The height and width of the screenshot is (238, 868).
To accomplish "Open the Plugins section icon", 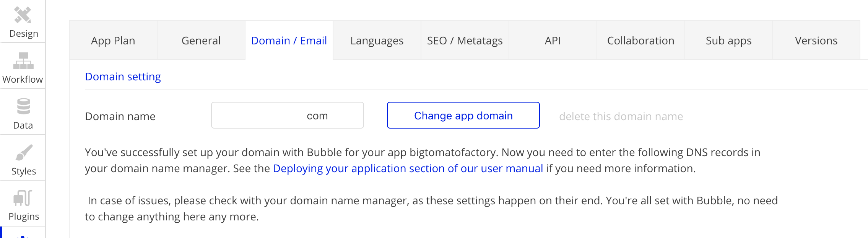I will click(23, 198).
